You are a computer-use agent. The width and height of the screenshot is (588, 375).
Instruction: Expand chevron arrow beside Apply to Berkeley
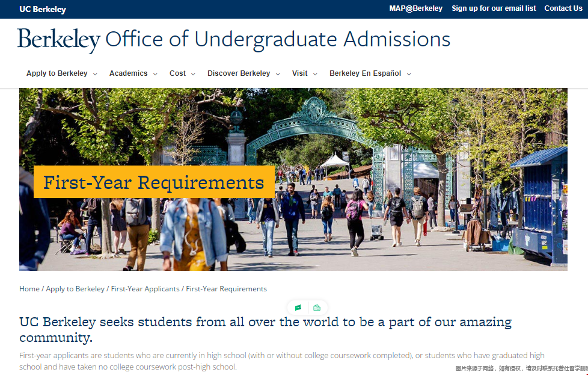(95, 74)
